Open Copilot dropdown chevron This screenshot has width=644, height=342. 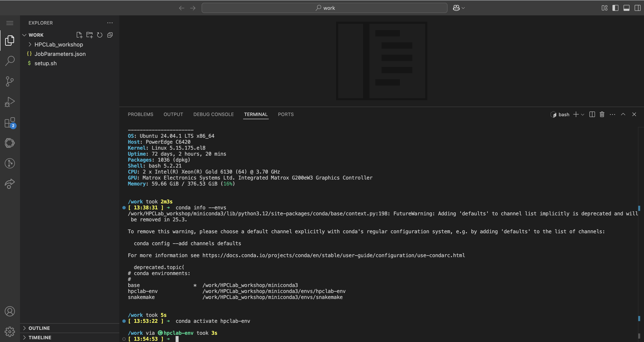(463, 8)
